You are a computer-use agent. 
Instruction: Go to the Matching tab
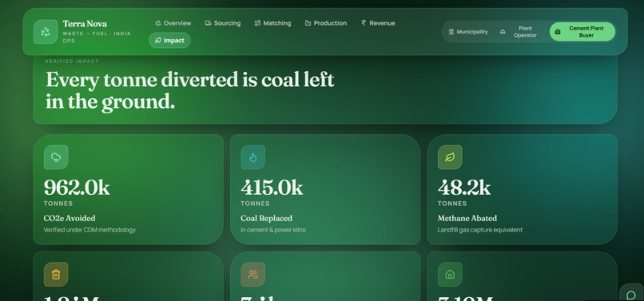click(272, 23)
